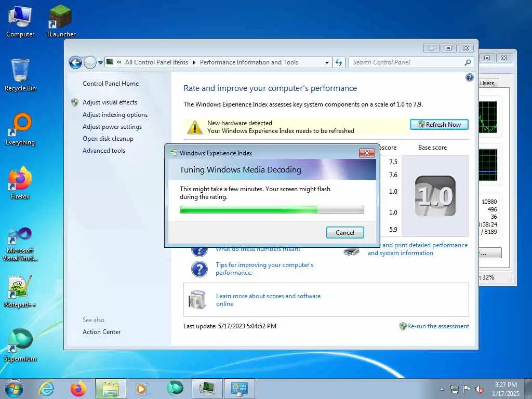Click the 7.5 subscore value
The image size is (532, 399).
coord(393,162)
